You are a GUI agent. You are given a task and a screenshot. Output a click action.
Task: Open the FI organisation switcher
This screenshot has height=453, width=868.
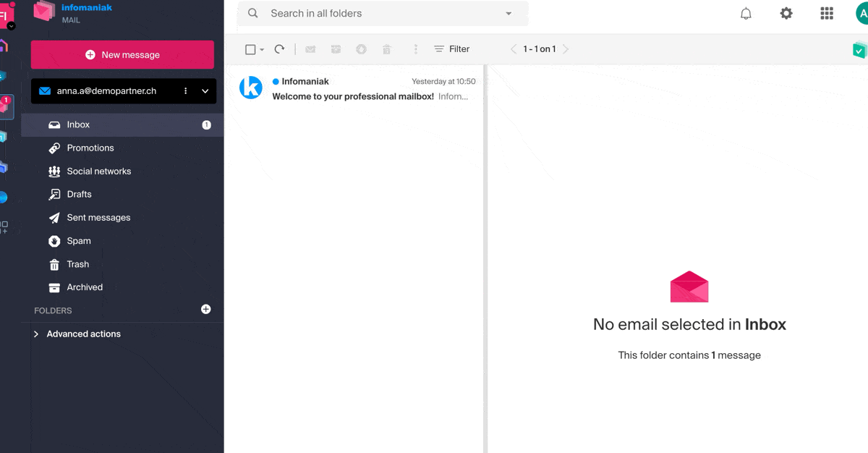(7, 15)
